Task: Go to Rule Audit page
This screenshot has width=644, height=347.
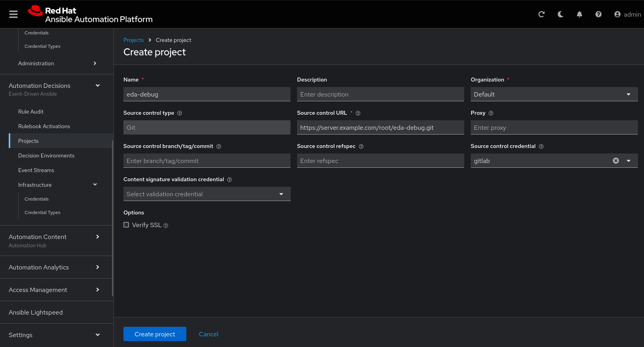Action: (x=31, y=112)
